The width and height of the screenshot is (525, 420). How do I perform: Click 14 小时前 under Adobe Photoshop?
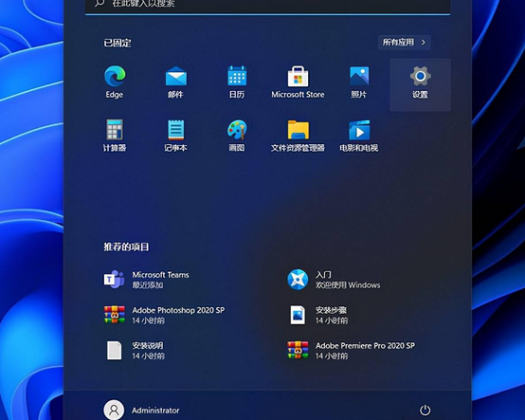click(149, 320)
